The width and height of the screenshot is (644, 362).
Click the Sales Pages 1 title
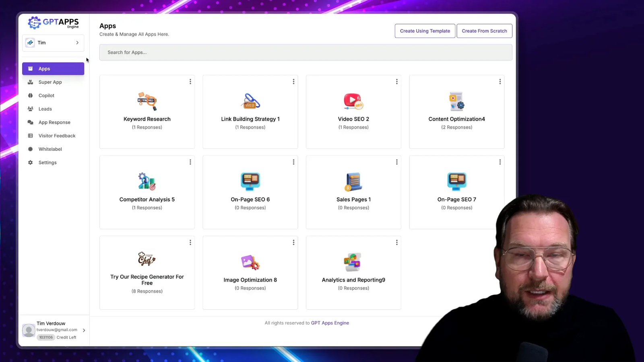[x=353, y=200]
